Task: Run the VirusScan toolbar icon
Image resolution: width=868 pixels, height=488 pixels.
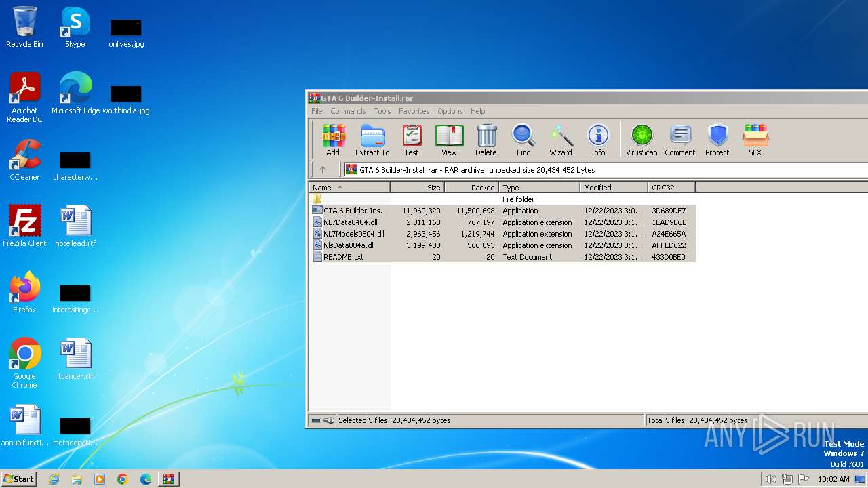Action: 642,140
